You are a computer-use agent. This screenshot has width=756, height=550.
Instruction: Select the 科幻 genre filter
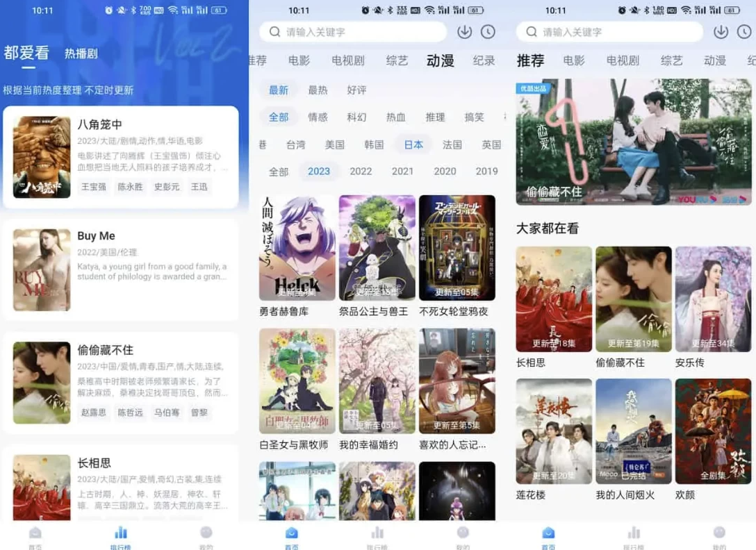tap(356, 117)
